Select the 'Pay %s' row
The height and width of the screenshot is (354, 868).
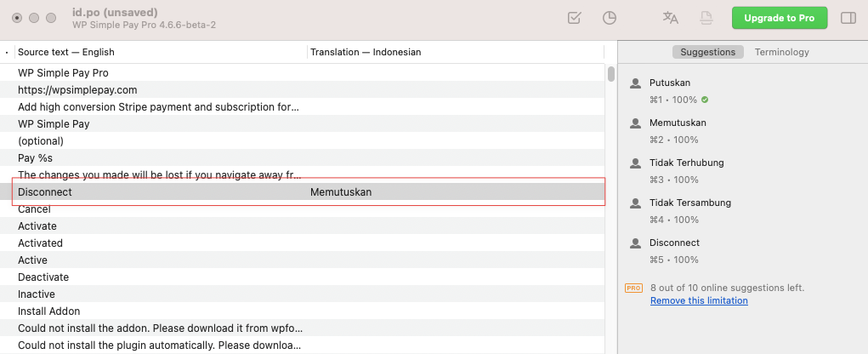(x=303, y=158)
